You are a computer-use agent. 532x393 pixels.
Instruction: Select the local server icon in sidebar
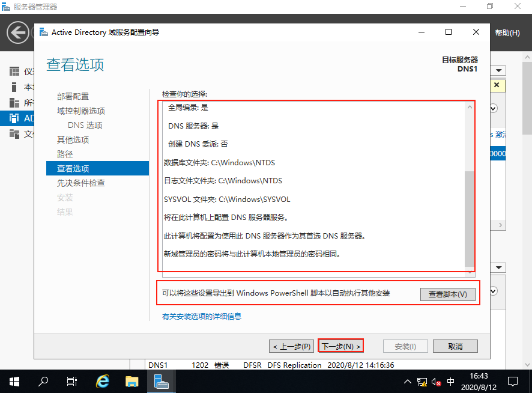click(14, 87)
